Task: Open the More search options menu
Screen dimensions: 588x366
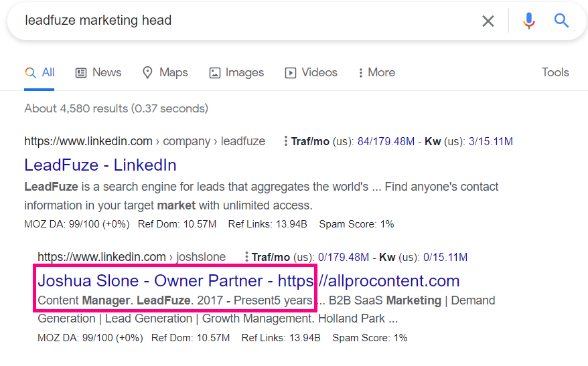Action: pos(376,72)
